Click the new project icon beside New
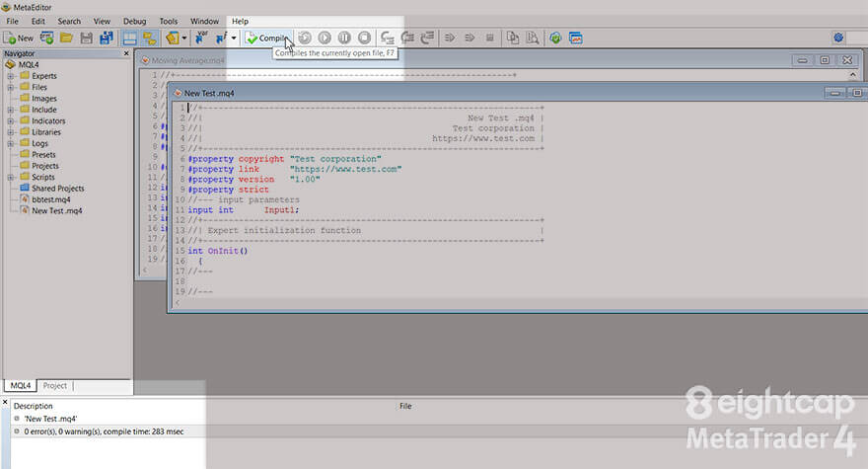The width and height of the screenshot is (868, 469). (x=47, y=39)
